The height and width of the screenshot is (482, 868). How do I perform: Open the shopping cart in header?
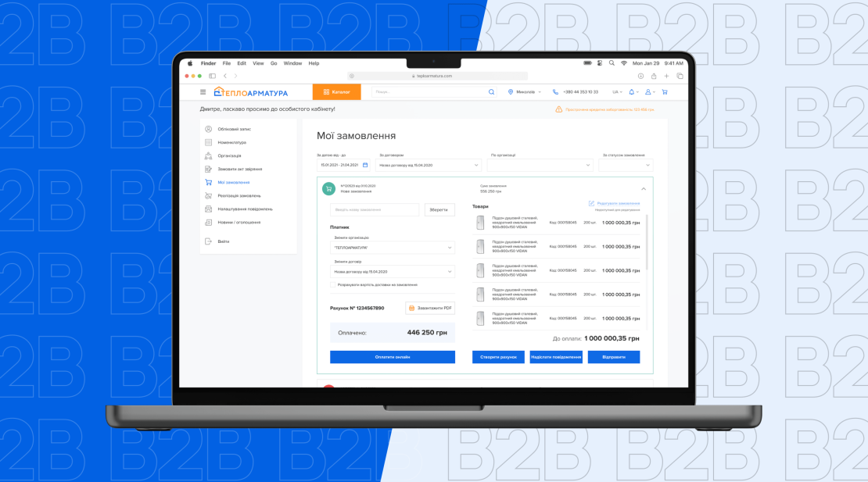(x=665, y=92)
